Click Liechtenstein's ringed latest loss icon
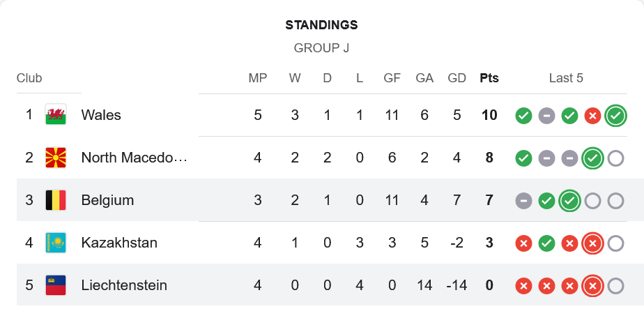 (x=592, y=286)
